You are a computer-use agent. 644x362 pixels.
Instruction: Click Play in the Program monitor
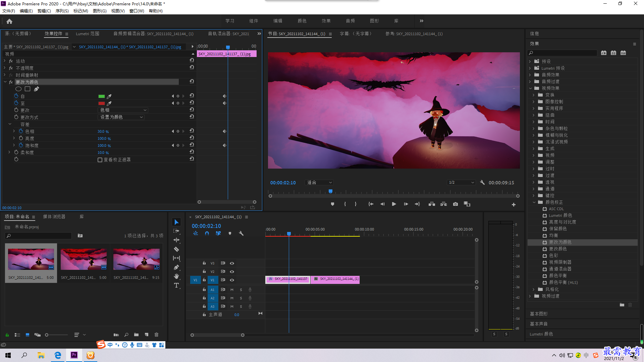click(x=394, y=204)
